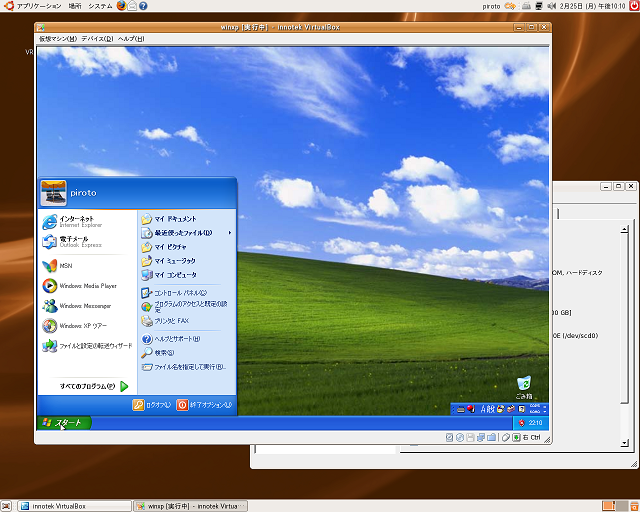Click the shutdown options (終了オプション) button
Screen dimensions: 640x512
[204, 405]
